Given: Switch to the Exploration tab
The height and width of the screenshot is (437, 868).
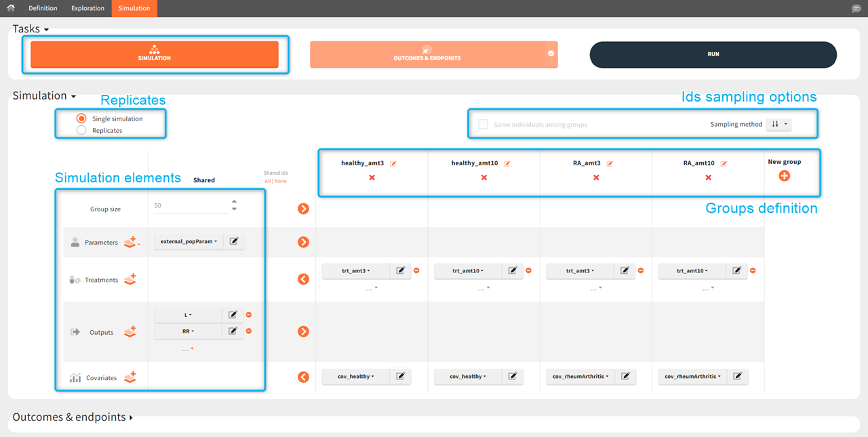Looking at the screenshot, I should tap(87, 8).
